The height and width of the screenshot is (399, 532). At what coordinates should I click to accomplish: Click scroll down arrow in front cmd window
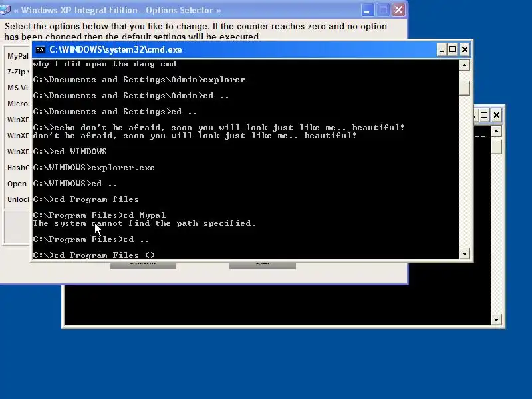pos(464,253)
